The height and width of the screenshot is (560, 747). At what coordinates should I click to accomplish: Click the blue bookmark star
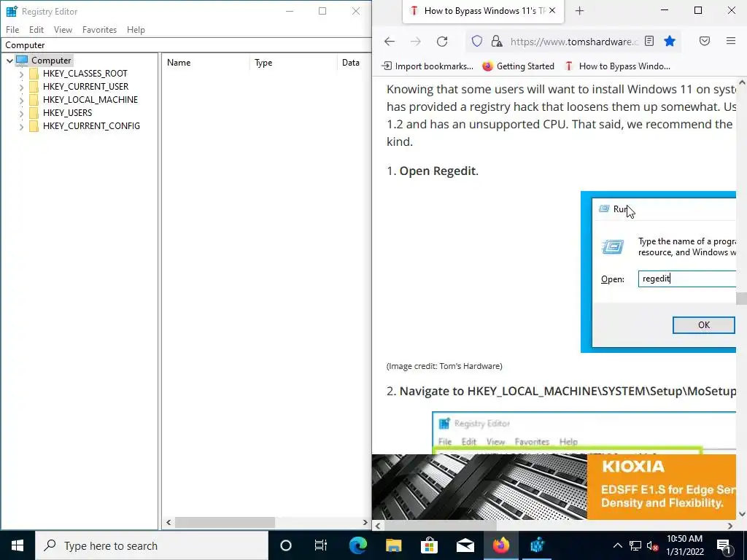pos(670,41)
